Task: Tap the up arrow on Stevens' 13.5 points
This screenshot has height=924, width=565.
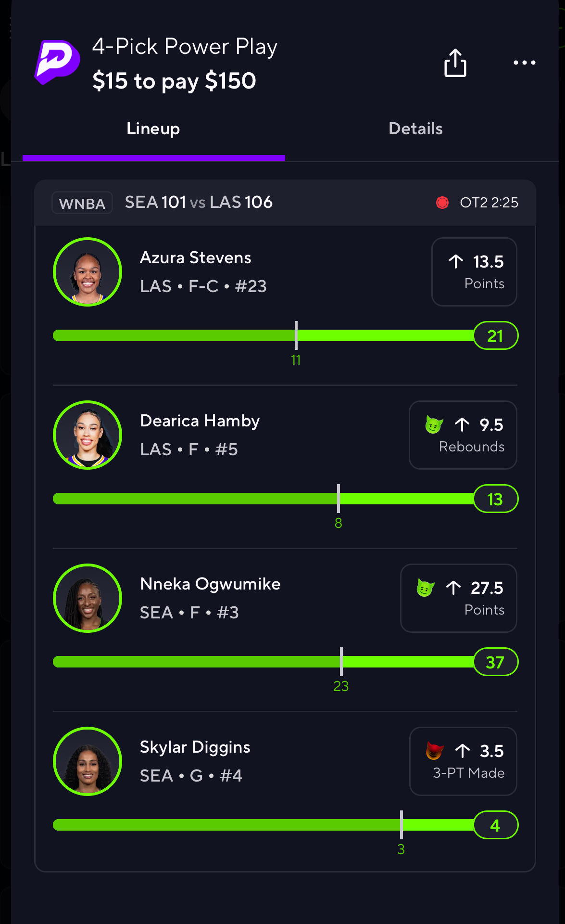Action: click(456, 261)
